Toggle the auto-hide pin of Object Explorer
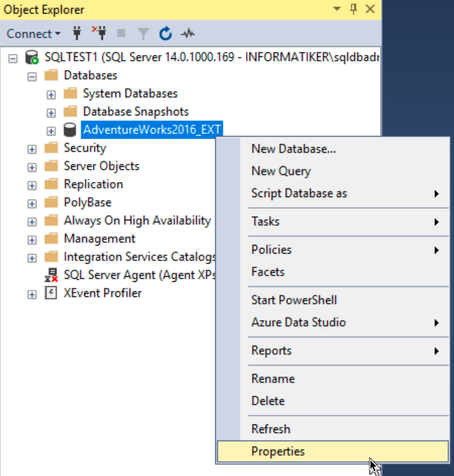The height and width of the screenshot is (476, 454). click(x=353, y=9)
